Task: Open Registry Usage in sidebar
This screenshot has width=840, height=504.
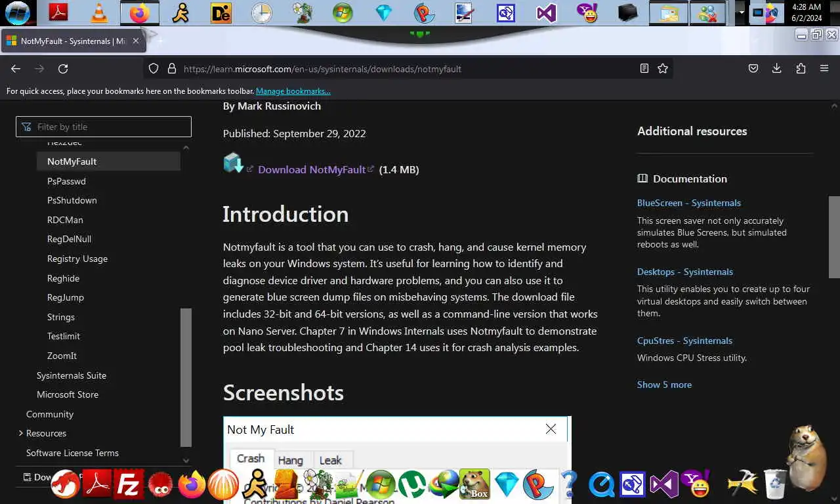Action: [77, 259]
